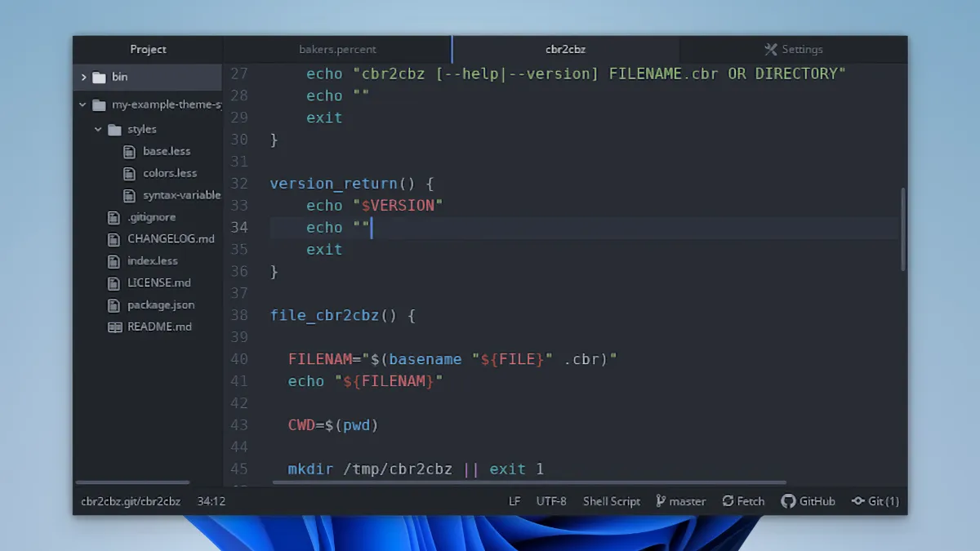Screen dimensions: 980x551
Task: Open the Git panel from status bar
Action: 875,501
